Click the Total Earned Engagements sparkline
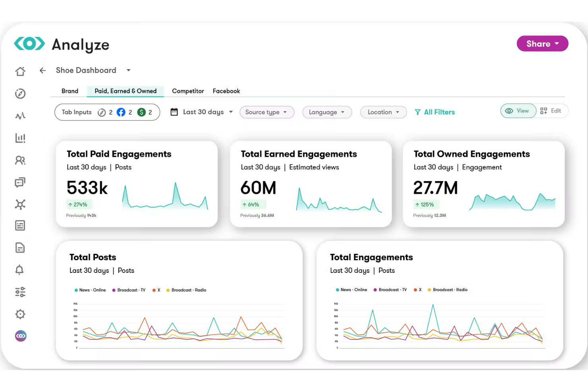 [339, 200]
